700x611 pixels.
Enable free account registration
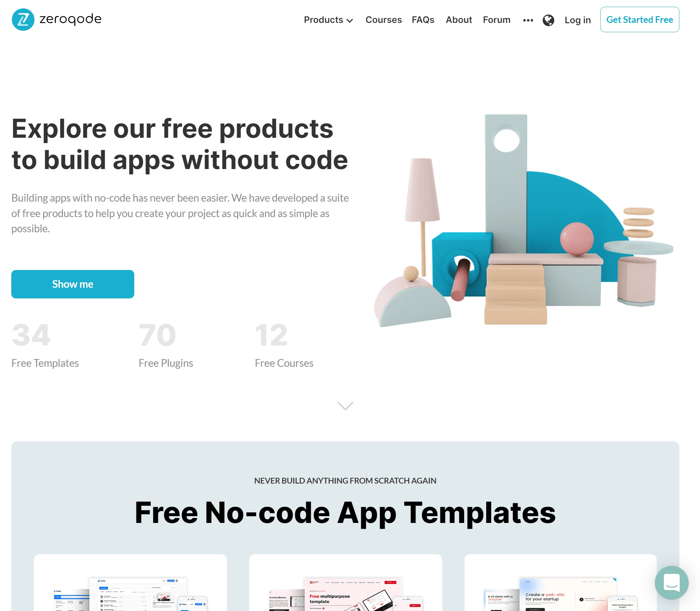point(641,20)
